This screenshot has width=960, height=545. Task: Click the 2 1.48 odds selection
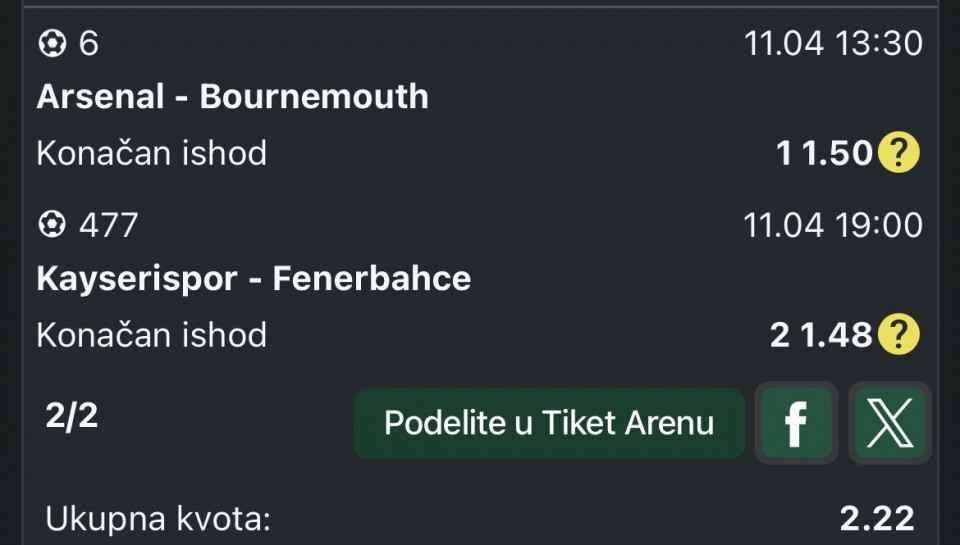coord(821,334)
